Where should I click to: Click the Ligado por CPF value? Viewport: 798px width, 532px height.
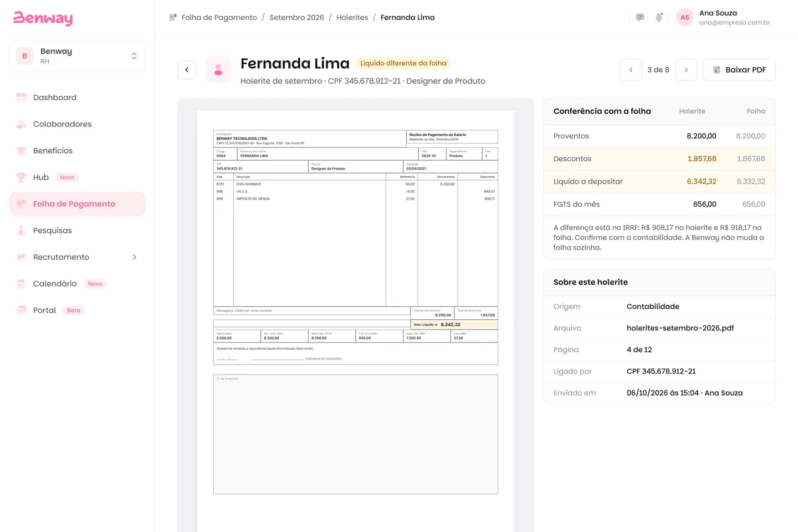[x=661, y=371]
